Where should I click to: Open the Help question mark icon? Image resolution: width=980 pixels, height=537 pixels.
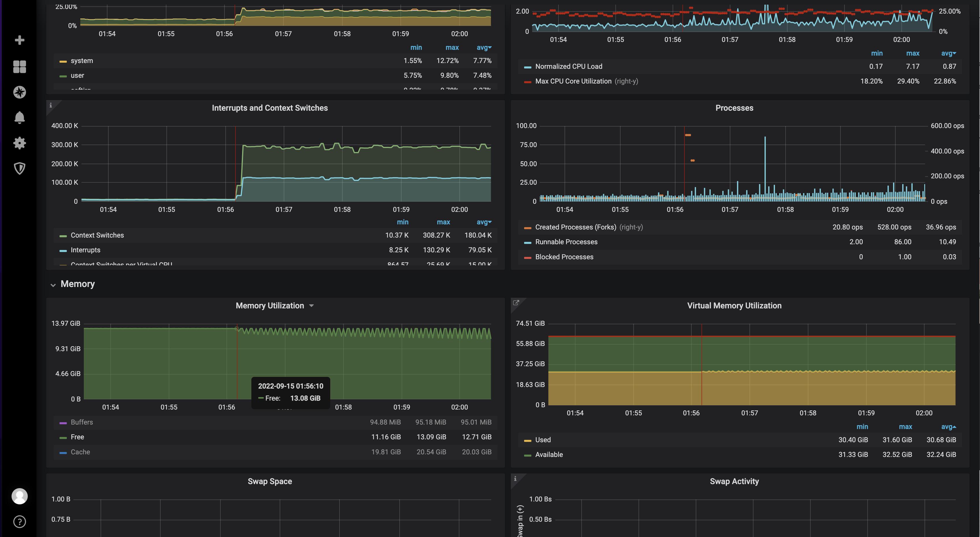click(x=19, y=522)
